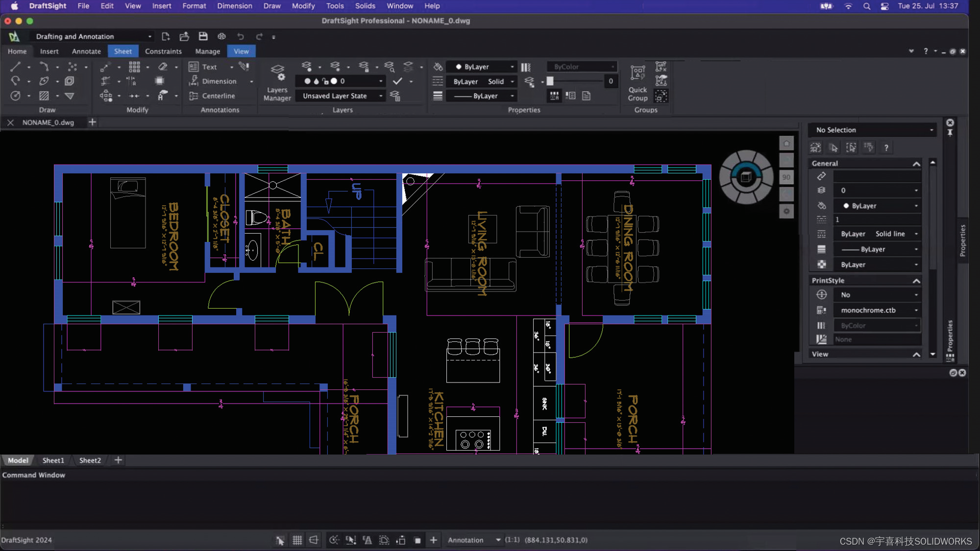Click the Dimension tool
Image resolution: width=980 pixels, height=551 pixels.
219,81
